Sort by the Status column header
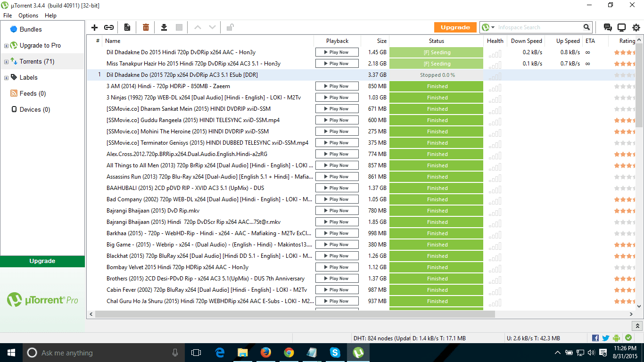The width and height of the screenshot is (644, 362). (x=437, y=41)
